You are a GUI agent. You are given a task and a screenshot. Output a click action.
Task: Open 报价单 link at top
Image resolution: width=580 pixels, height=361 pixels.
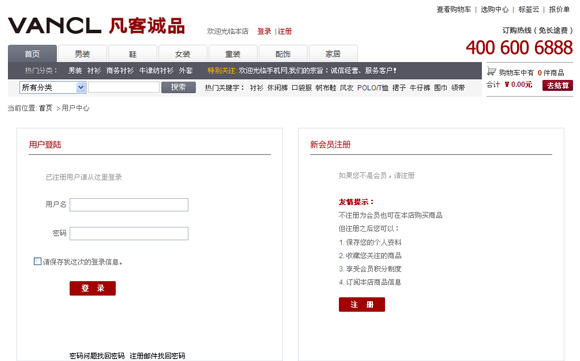point(559,9)
